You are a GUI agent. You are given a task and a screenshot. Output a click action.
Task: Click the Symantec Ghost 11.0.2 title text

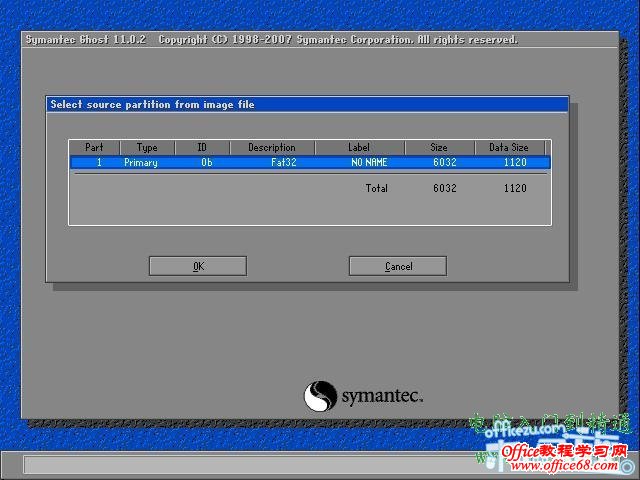coord(86,40)
